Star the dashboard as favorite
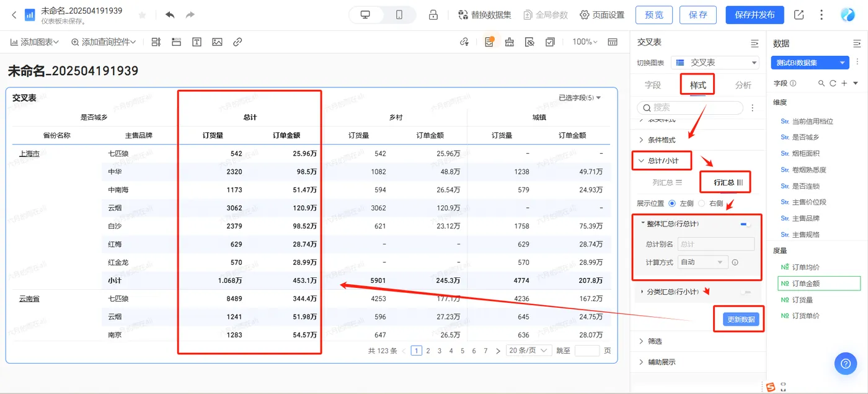 point(142,15)
